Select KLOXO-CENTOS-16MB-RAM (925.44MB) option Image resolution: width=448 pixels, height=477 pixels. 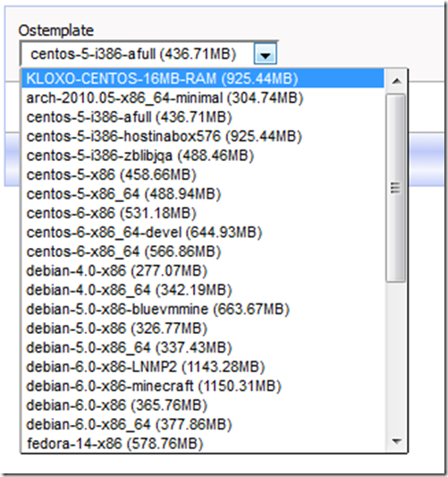click(x=203, y=79)
